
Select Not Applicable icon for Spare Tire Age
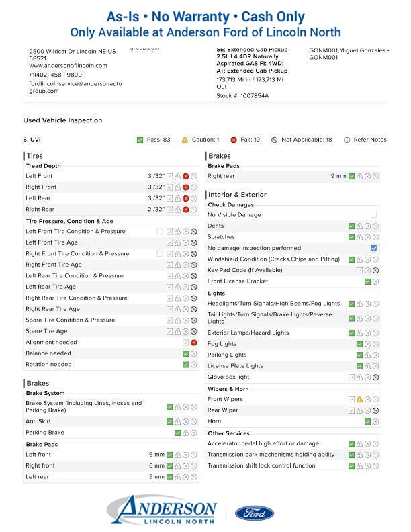coord(194,332)
